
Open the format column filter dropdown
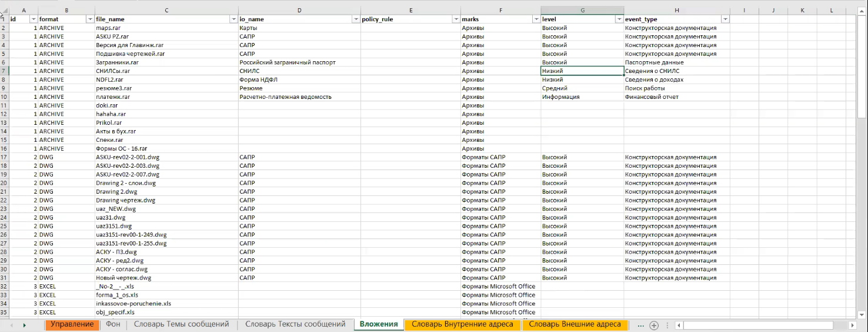89,19
